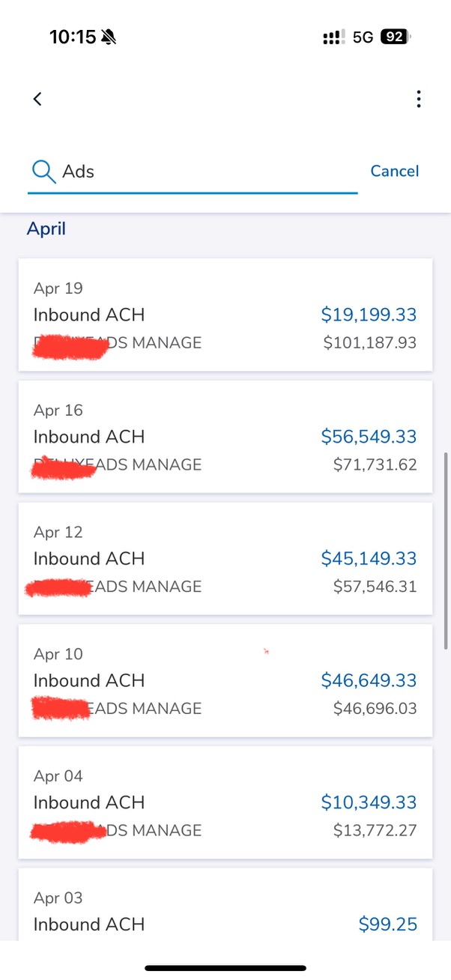Viewport: 451px width, 980px height.
Task: Tap the home indicator bar at bottom
Action: point(225,969)
